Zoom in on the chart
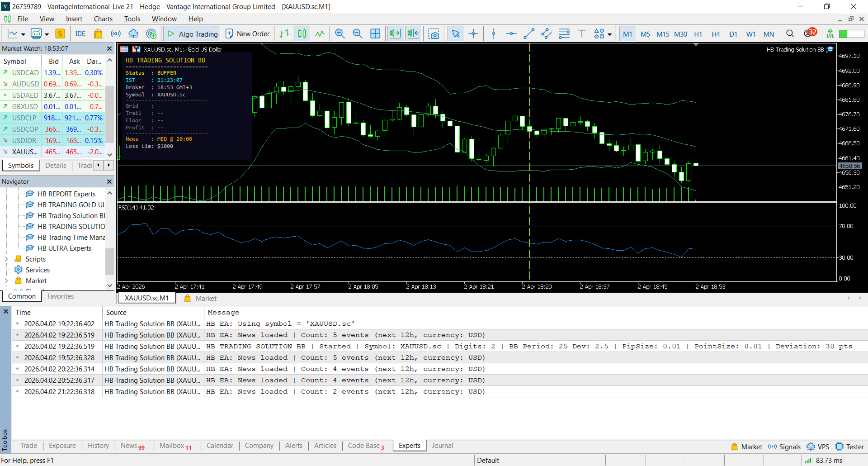This screenshot has width=868, height=466. [x=340, y=34]
